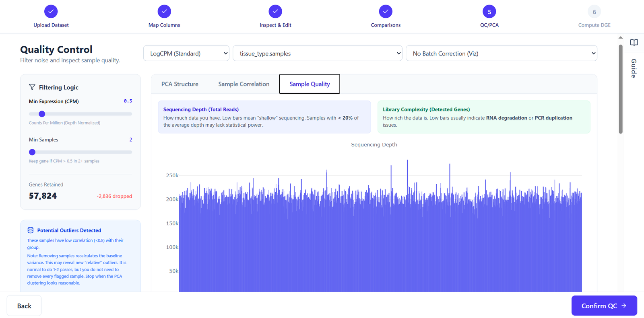Screen dimensions: 644x318
Task: Click 'Counts Per Million (Depth Normalized)' hint text
Action: tap(64, 123)
